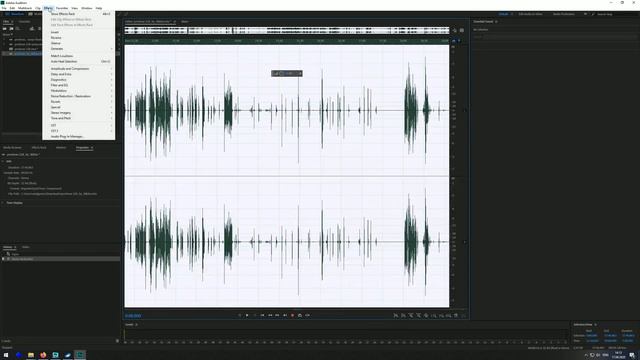This screenshot has height=360, width=640.
Task: Click the Play transport button
Action: tap(247, 315)
